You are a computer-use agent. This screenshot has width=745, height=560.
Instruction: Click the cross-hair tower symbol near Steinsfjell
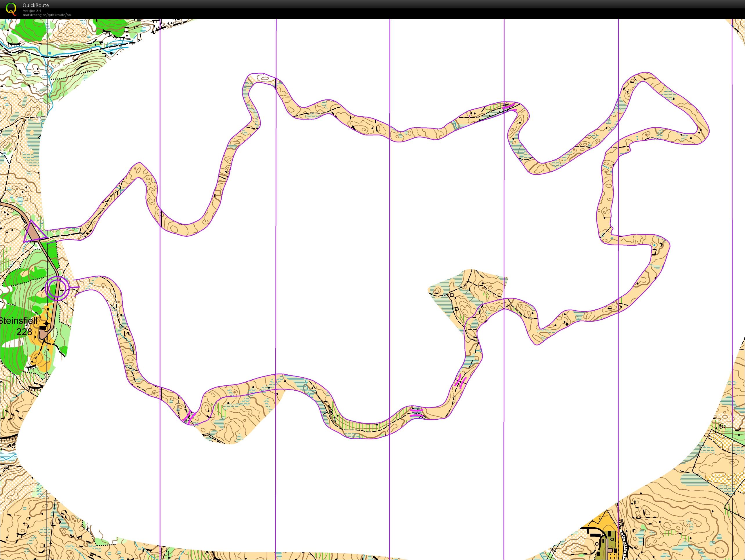click(x=46, y=323)
